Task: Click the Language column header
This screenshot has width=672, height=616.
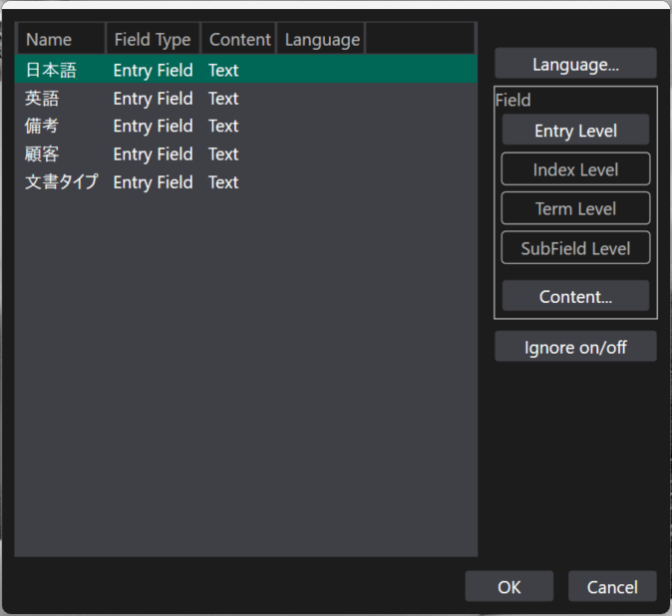Action: pyautogui.click(x=321, y=40)
